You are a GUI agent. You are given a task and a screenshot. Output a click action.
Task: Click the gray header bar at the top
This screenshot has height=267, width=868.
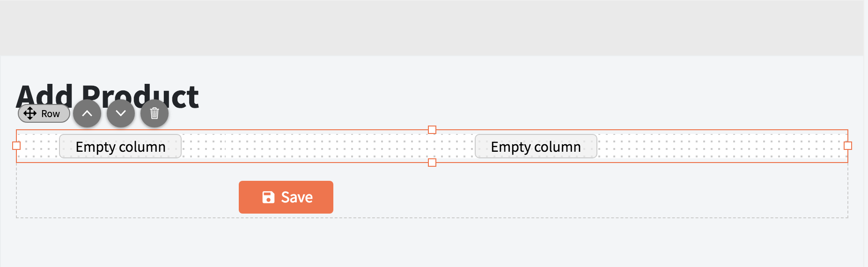(x=432, y=28)
